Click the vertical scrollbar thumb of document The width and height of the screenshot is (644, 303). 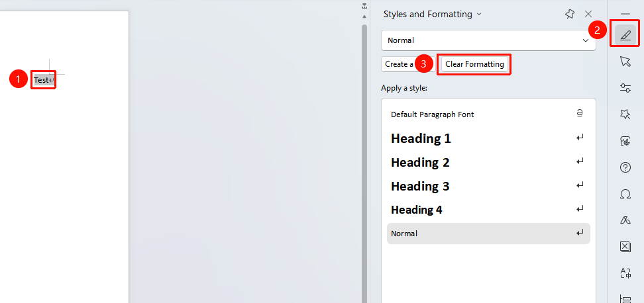coord(364,164)
